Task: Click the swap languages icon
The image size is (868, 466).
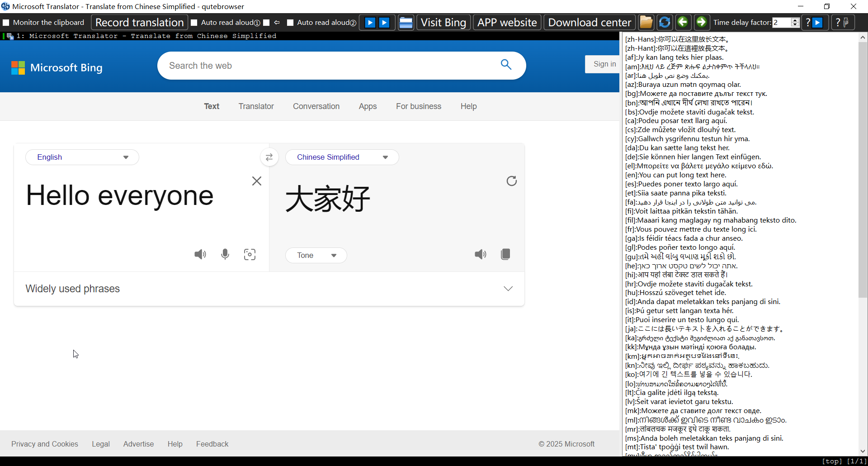Action: pyautogui.click(x=269, y=157)
